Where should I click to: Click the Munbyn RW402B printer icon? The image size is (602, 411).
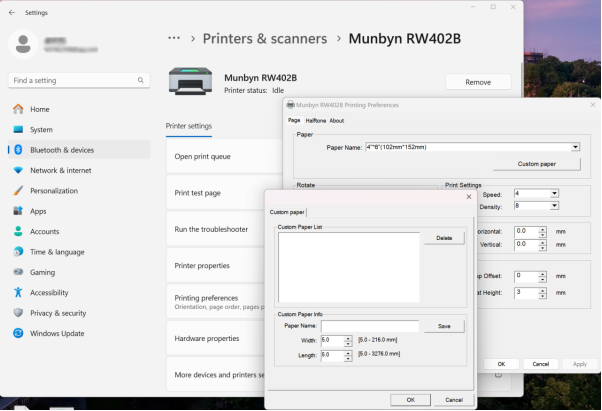pyautogui.click(x=190, y=81)
